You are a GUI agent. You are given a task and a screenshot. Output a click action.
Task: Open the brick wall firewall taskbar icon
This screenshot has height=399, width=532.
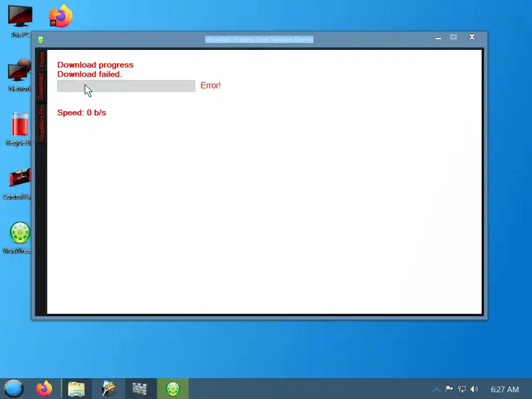click(x=140, y=389)
